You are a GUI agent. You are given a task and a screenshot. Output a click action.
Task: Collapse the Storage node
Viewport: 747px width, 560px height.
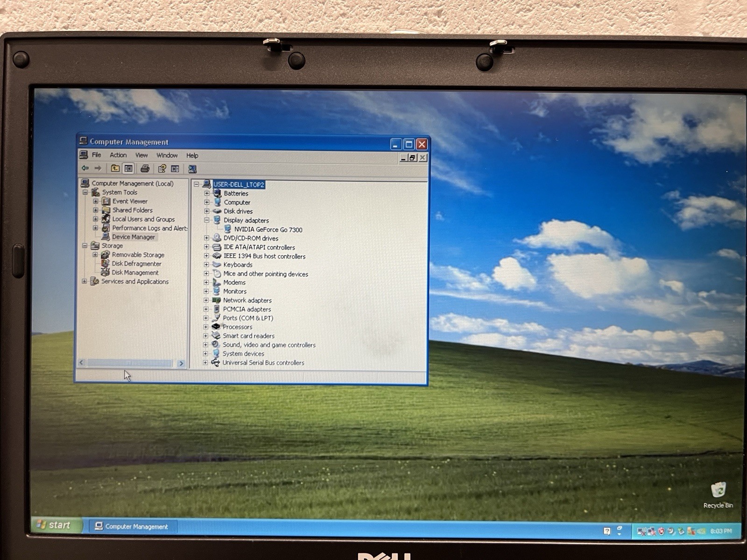pos(85,245)
